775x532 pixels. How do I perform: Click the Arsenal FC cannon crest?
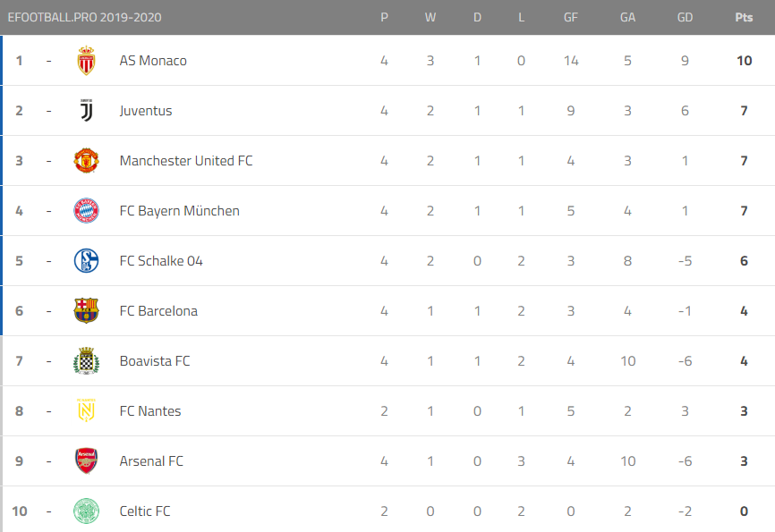click(x=87, y=460)
